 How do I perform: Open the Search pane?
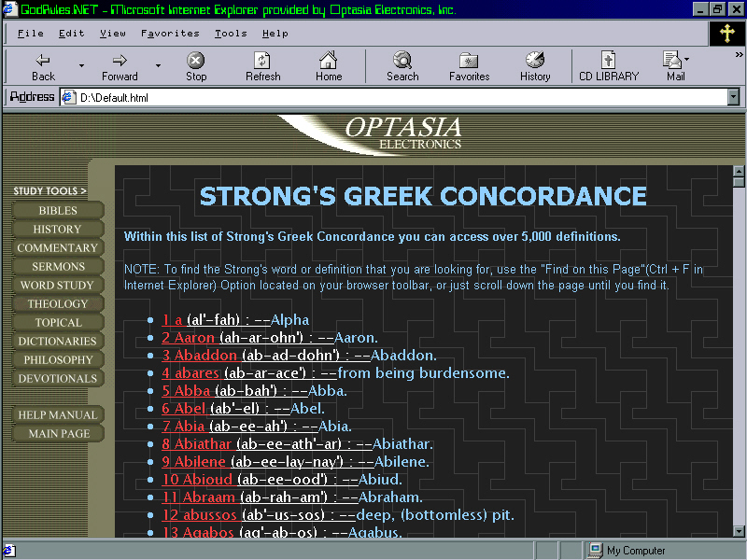point(402,62)
